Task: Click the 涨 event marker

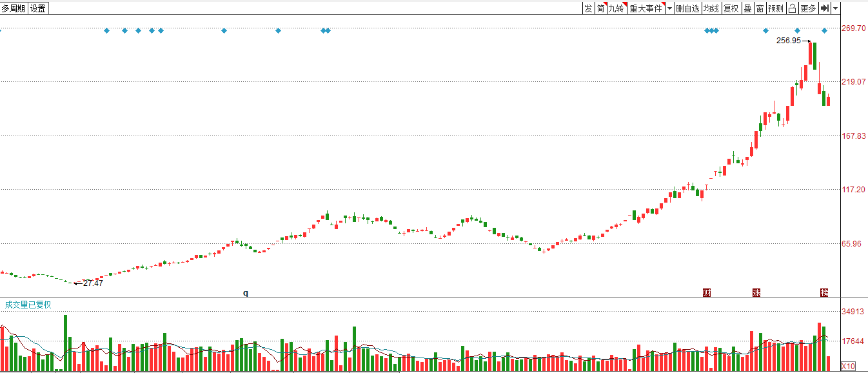Action: (x=756, y=292)
